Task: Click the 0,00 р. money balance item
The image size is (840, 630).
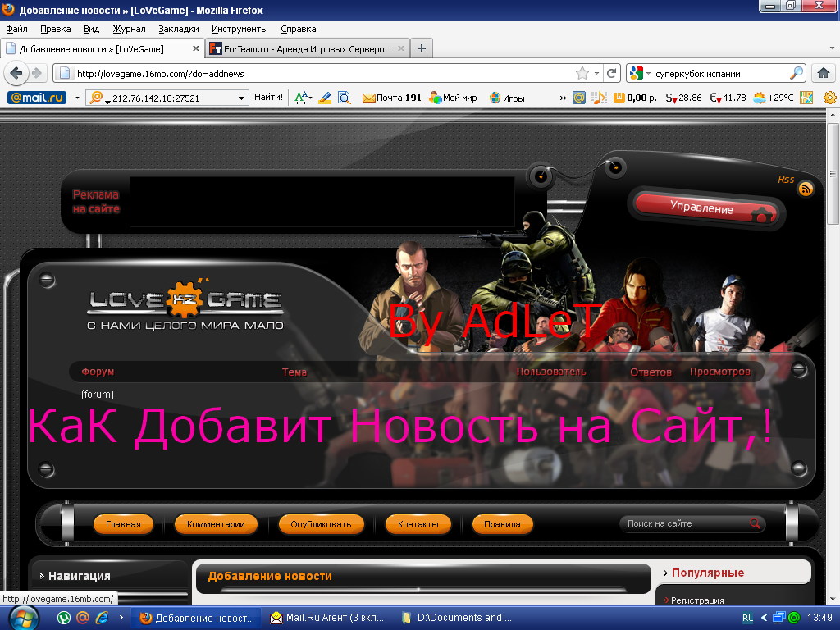Action: (x=635, y=98)
